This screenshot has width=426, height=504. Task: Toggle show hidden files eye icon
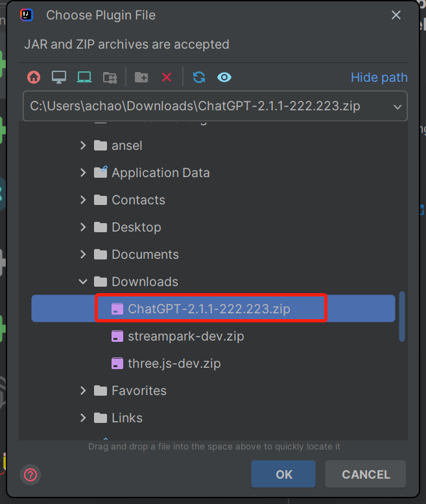[x=224, y=77]
